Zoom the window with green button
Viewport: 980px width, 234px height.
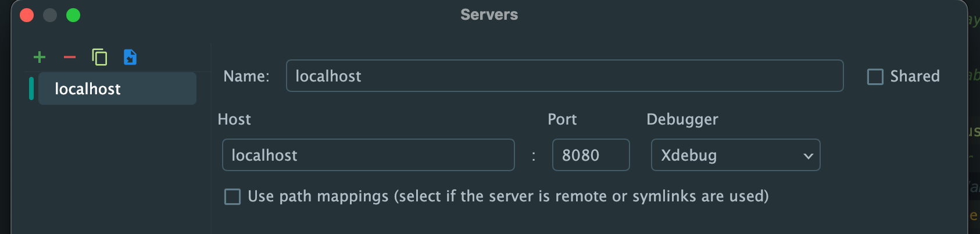click(x=73, y=15)
